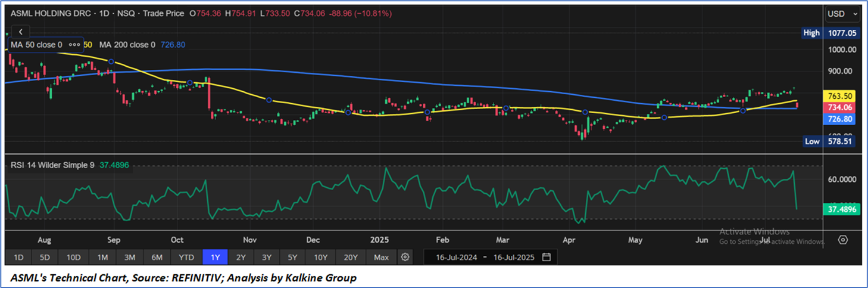Select the MA 200 close indicator label

coord(127,45)
